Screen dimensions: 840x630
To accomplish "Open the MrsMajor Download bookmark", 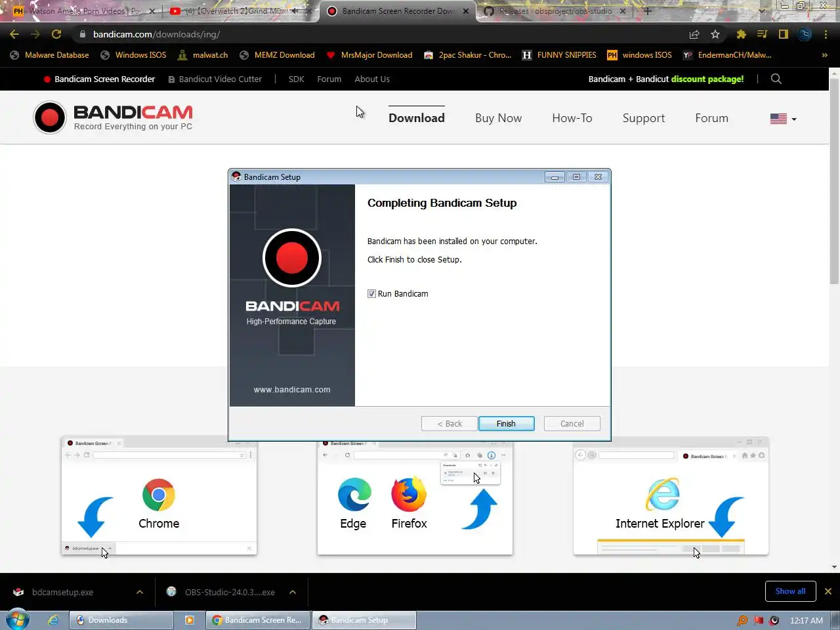I will coord(369,55).
